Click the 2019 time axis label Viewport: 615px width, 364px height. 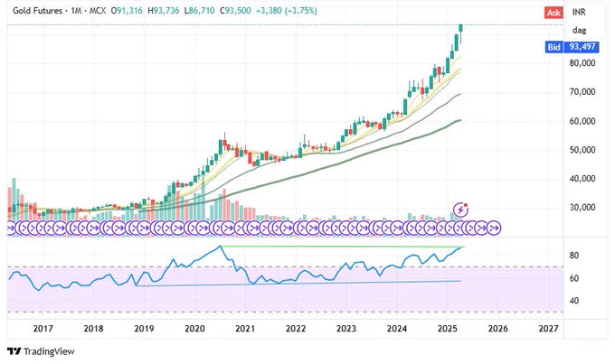[144, 329]
